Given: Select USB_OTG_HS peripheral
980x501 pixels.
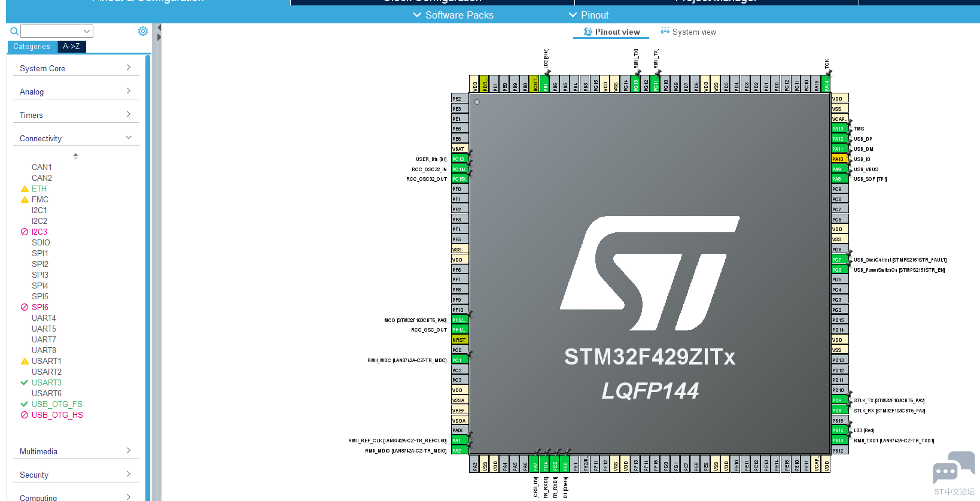Looking at the screenshot, I should 57,415.
